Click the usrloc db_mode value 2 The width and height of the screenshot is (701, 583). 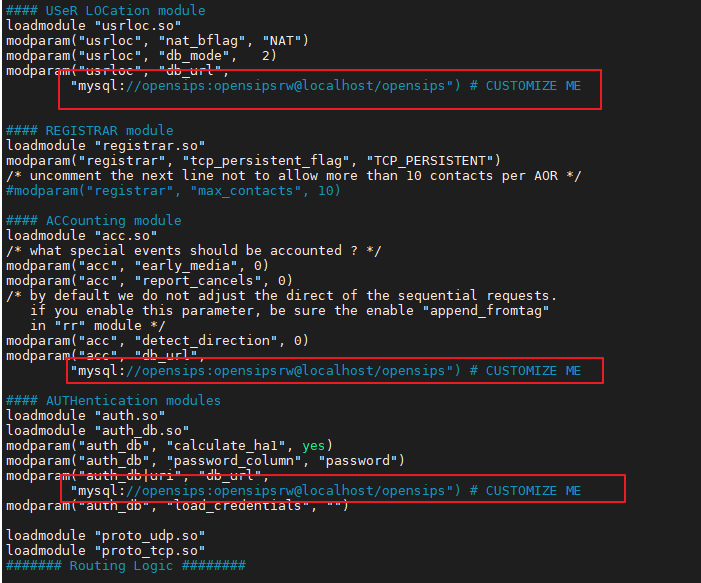(269, 55)
